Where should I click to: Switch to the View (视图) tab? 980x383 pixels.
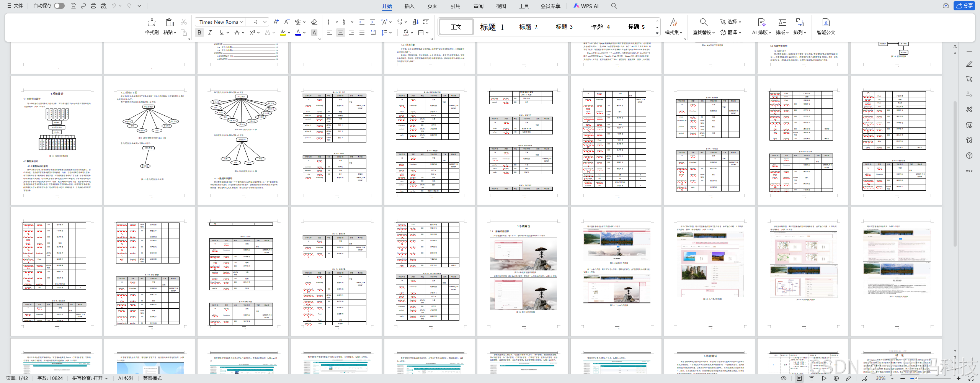point(501,6)
